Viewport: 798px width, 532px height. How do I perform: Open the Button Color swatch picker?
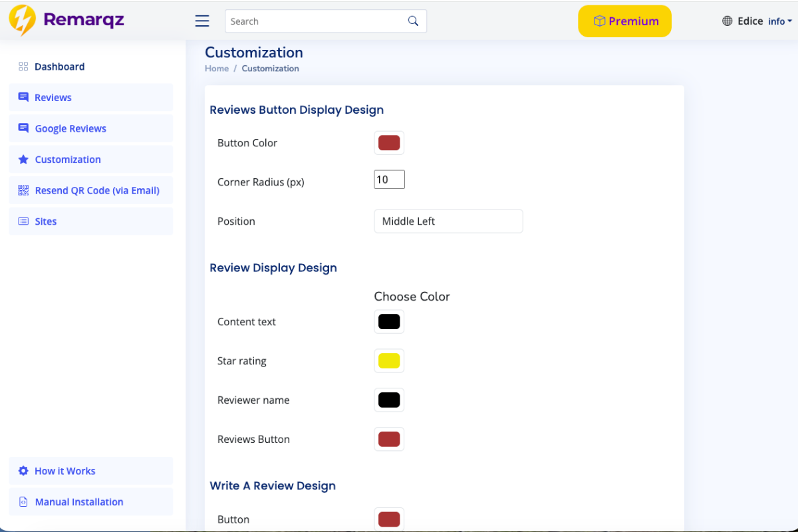click(x=389, y=143)
